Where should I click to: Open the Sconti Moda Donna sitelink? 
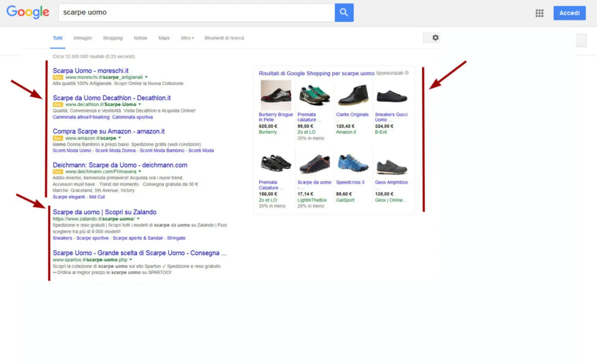tap(115, 151)
